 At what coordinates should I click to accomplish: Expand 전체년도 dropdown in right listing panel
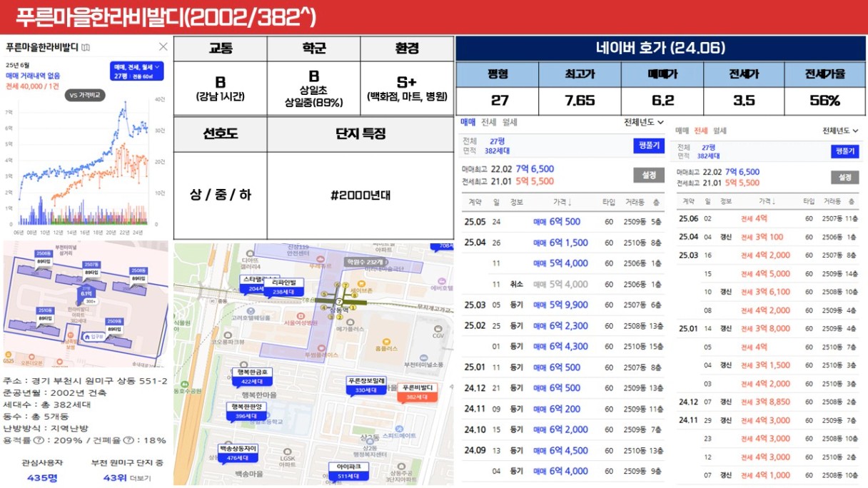841,131
